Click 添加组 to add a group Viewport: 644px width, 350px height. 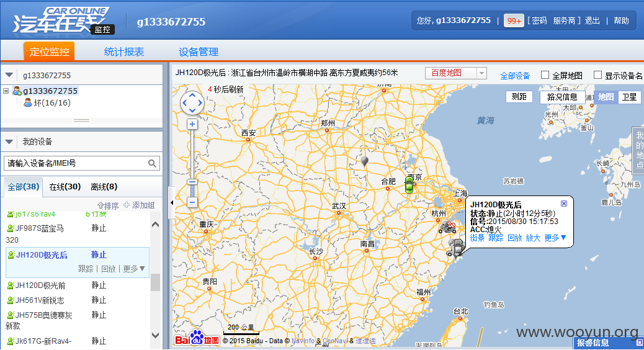click(x=140, y=205)
